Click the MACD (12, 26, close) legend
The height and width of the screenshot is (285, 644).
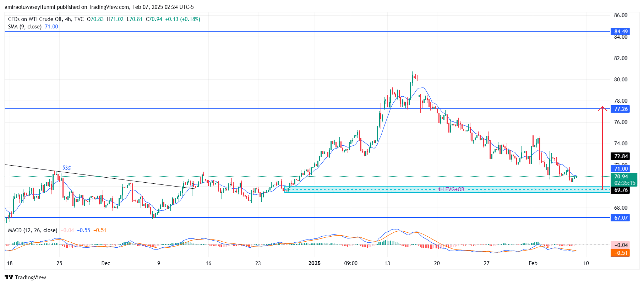point(33,230)
